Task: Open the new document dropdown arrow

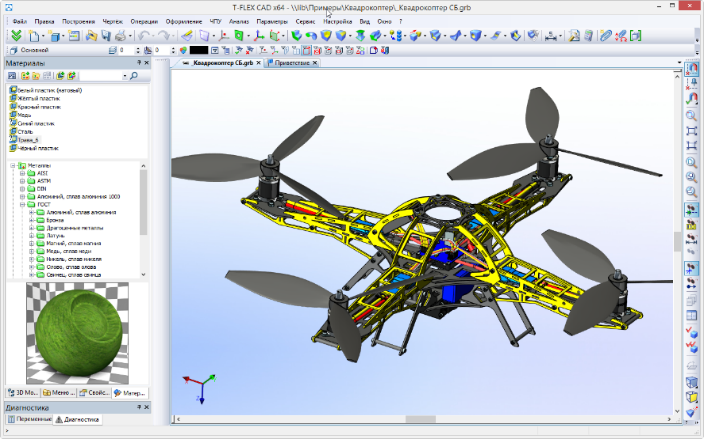Action: (43, 36)
